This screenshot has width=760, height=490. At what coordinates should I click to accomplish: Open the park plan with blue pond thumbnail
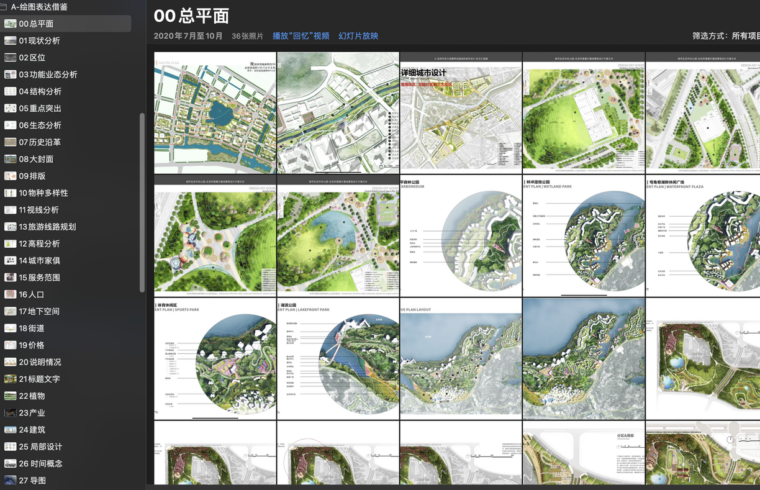(338, 236)
